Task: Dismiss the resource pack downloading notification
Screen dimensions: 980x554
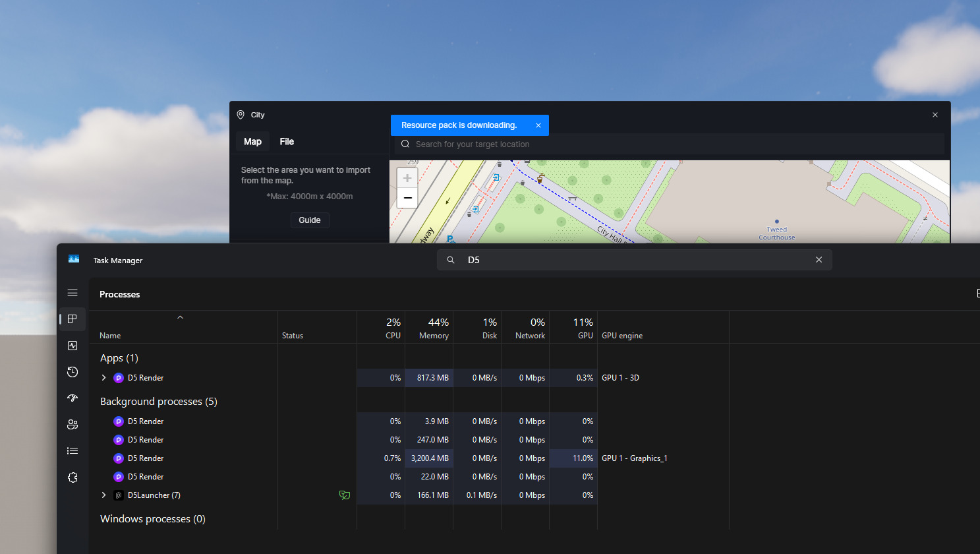Action: (538, 125)
